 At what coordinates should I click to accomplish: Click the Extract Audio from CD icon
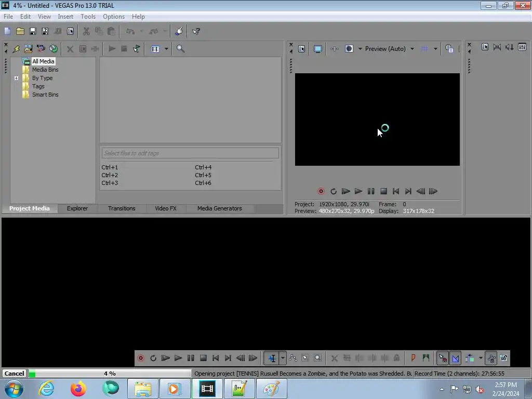pos(54,49)
